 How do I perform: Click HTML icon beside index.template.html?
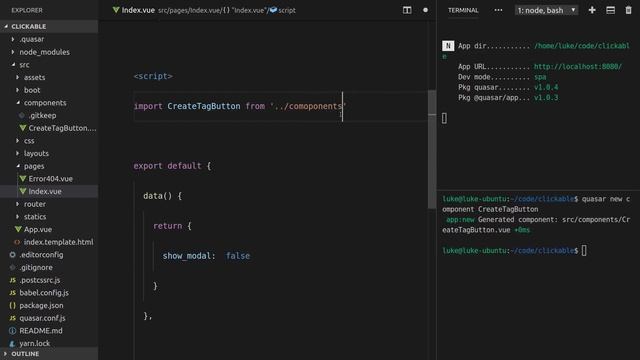17,242
